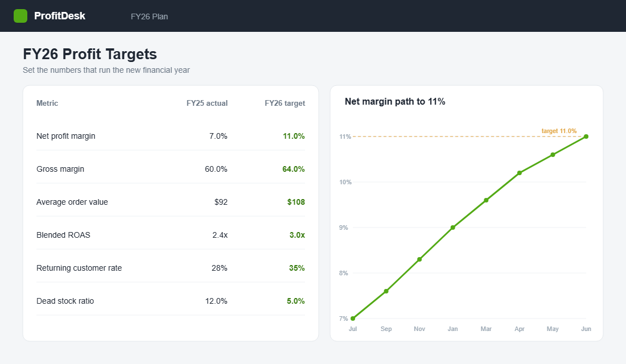
Task: Select the FY26 Profit Targets heading
Action: click(x=90, y=54)
